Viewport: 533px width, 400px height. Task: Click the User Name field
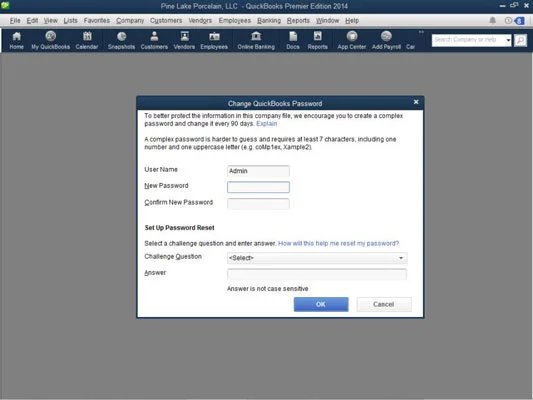coord(258,171)
